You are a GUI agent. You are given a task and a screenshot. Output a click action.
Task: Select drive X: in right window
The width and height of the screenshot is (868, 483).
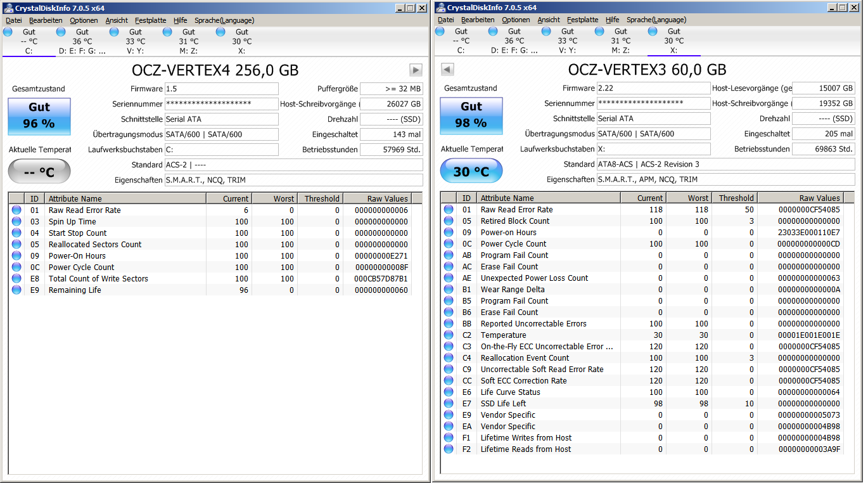click(674, 41)
